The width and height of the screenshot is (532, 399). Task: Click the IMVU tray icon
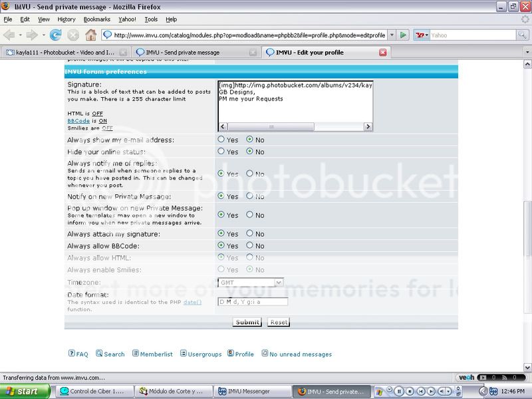pos(493,391)
